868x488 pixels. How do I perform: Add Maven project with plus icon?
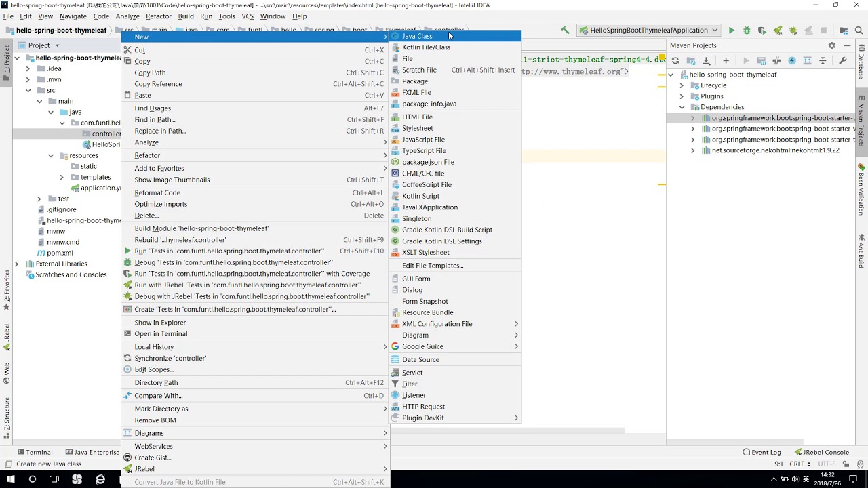point(726,60)
